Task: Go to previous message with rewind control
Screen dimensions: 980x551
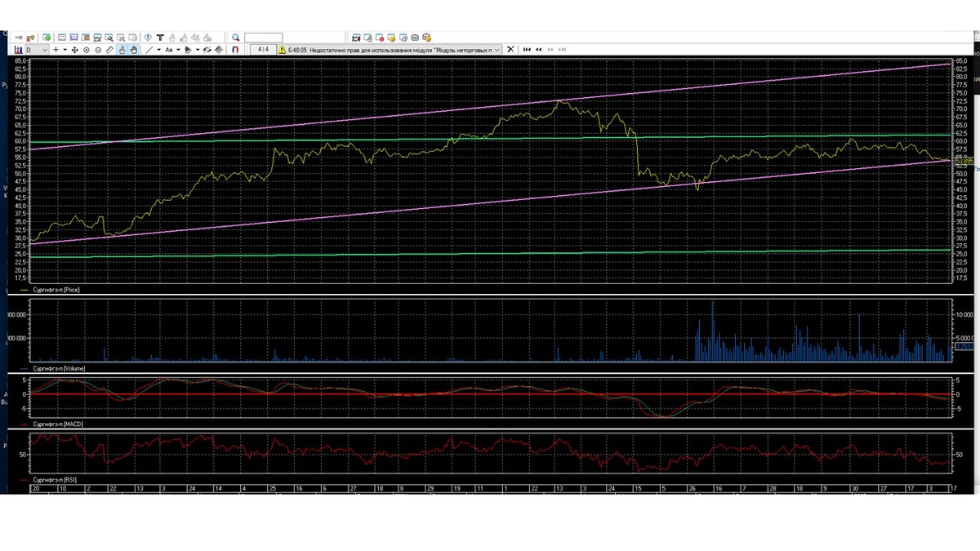Action: [x=539, y=49]
